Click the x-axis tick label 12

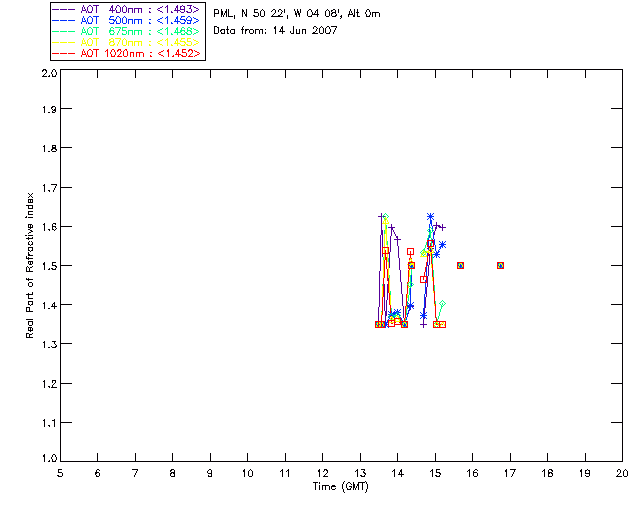(322, 473)
